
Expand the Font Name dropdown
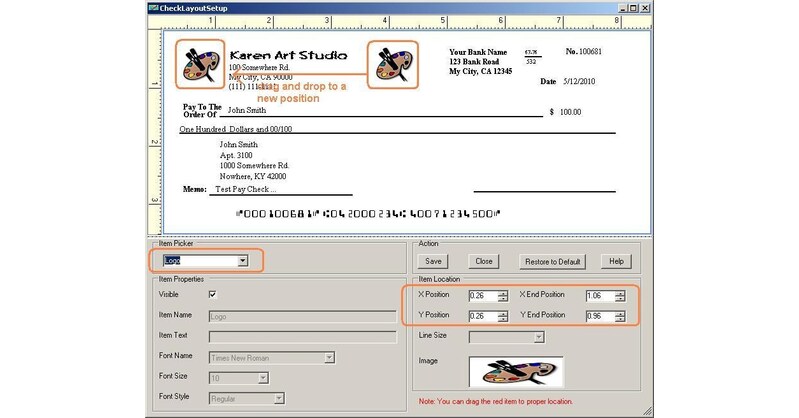click(329, 356)
